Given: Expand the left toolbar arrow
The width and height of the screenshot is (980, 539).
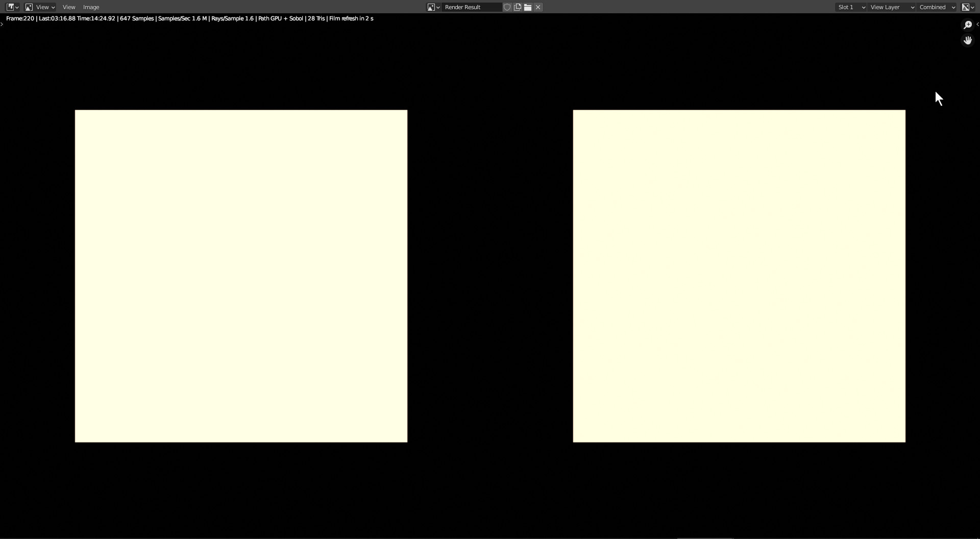Looking at the screenshot, I should tap(2, 24).
